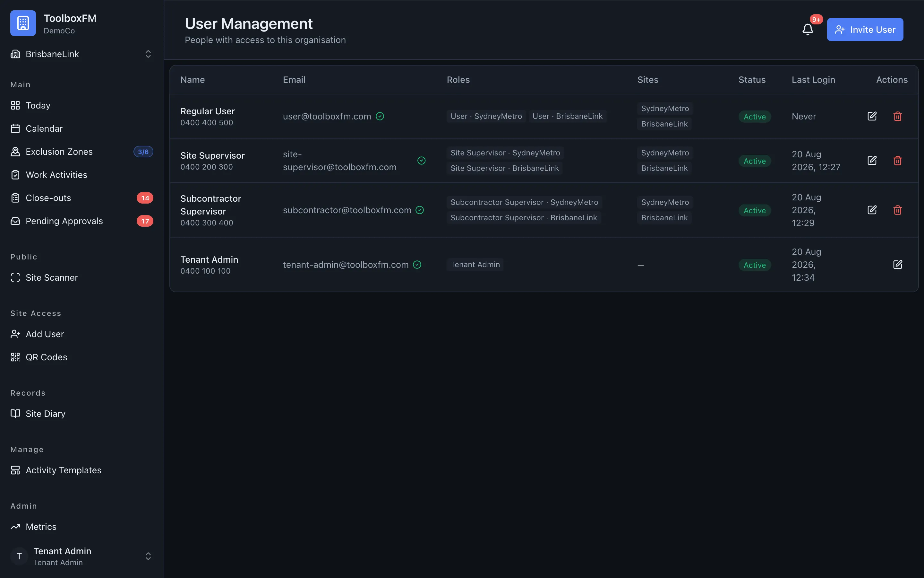The image size is (924, 578).
Task: Click the 14 badge on Close-outs
Action: pos(145,198)
